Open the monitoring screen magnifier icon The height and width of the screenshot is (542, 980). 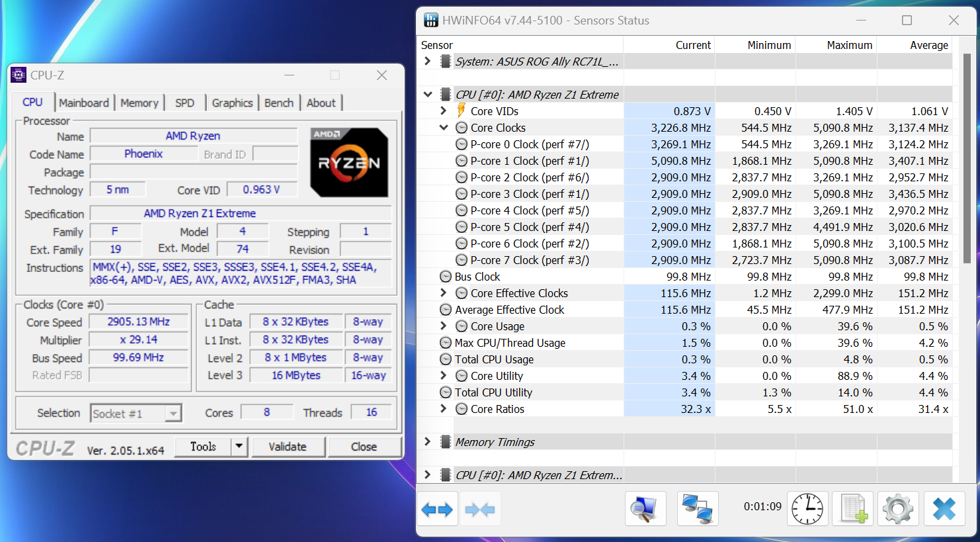645,508
